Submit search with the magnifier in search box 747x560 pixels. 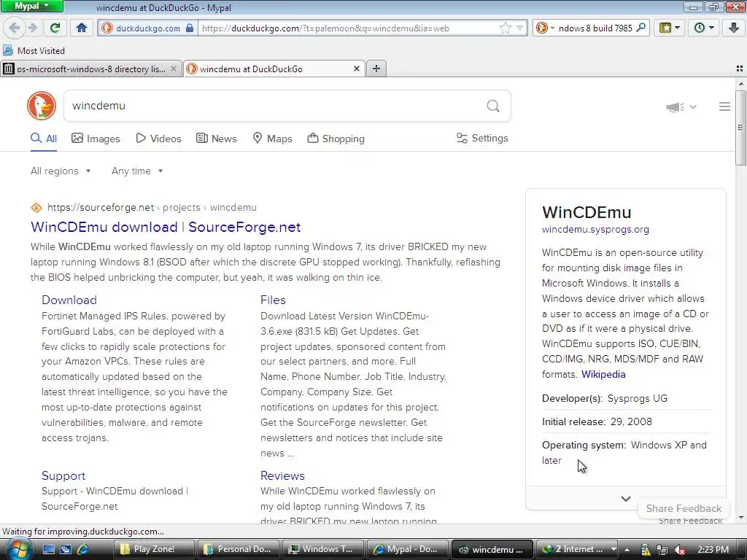tap(493, 106)
